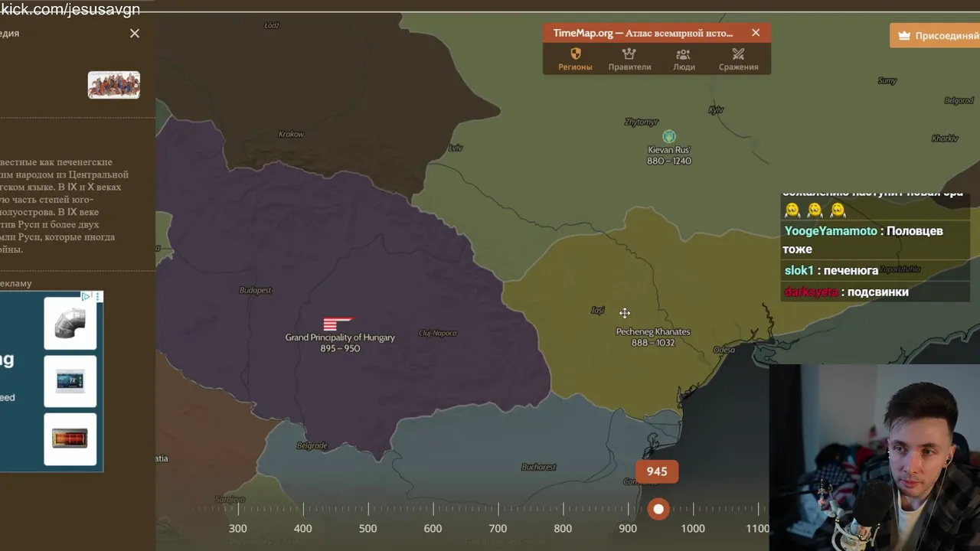
Task: Click the Kyiv city label
Action: [716, 109]
